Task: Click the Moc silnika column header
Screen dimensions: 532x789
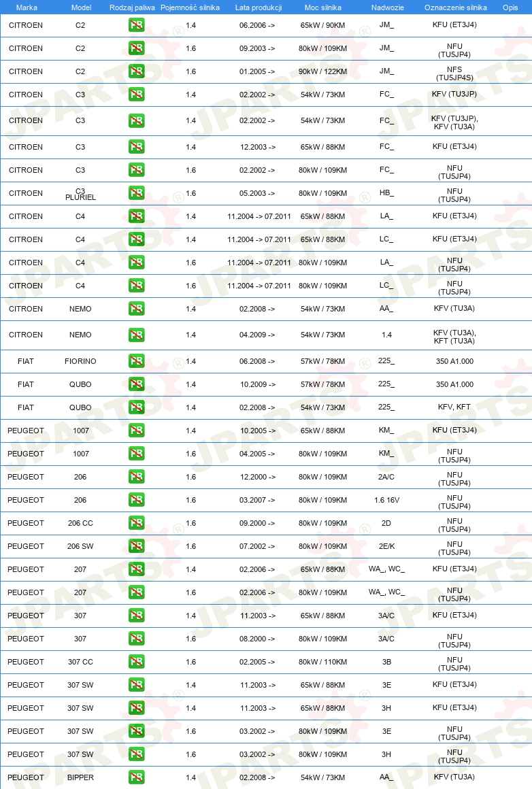Action: (322, 7)
